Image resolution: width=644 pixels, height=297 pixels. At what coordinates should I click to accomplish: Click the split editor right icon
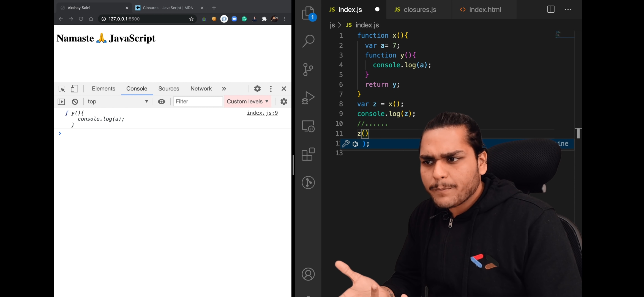click(551, 9)
